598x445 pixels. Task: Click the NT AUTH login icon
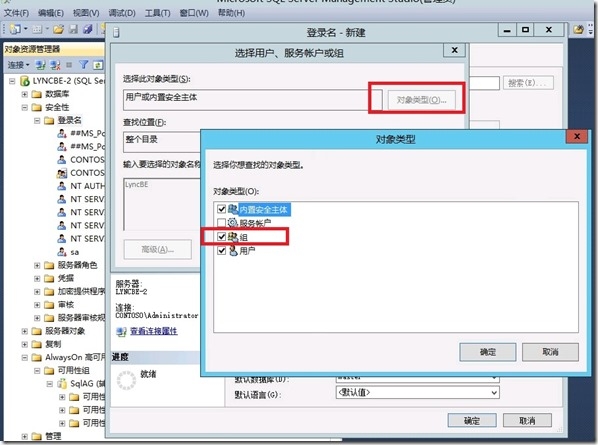(62, 186)
